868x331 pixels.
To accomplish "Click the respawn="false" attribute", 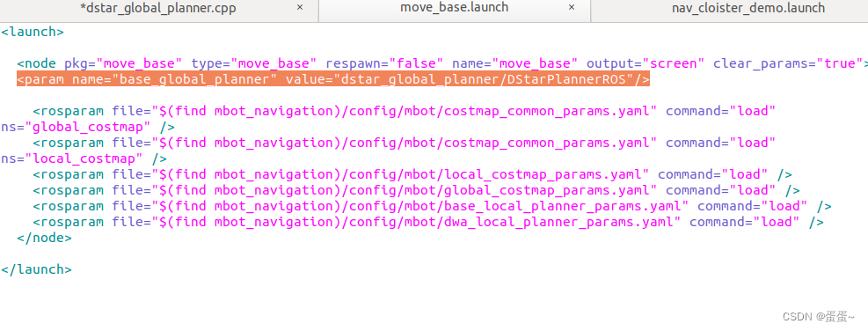I will [384, 63].
